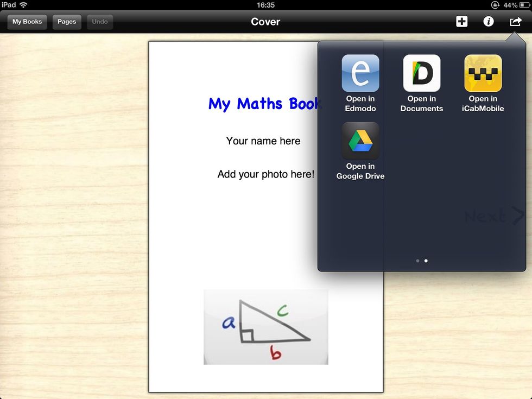Select the "Your name here" text box
The image size is (532, 399).
(263, 141)
